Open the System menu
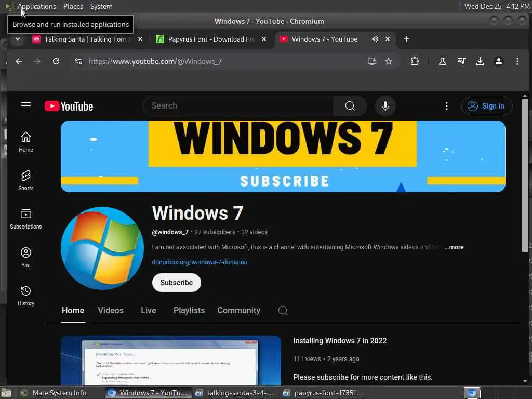This screenshot has height=399, width=532. 101,6
